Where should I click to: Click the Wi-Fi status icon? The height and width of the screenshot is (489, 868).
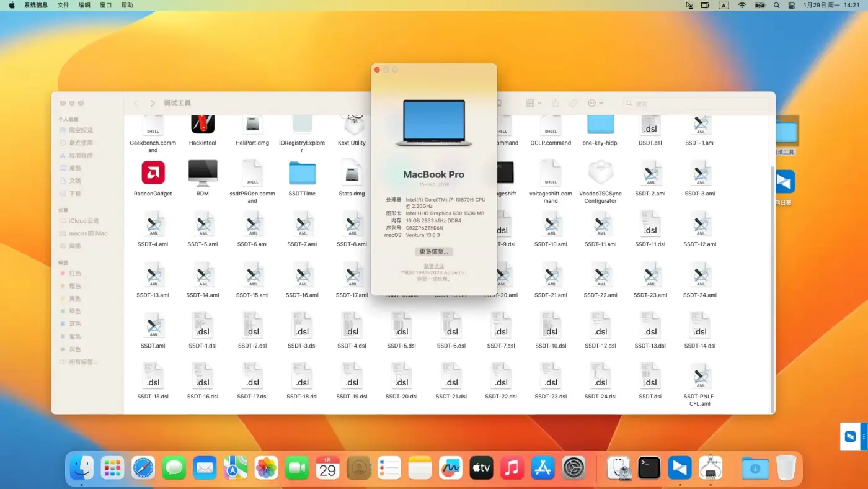coord(742,5)
